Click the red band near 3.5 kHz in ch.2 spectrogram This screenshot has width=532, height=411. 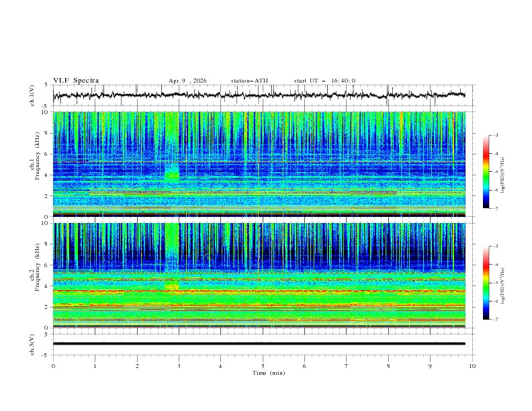[x=259, y=291]
